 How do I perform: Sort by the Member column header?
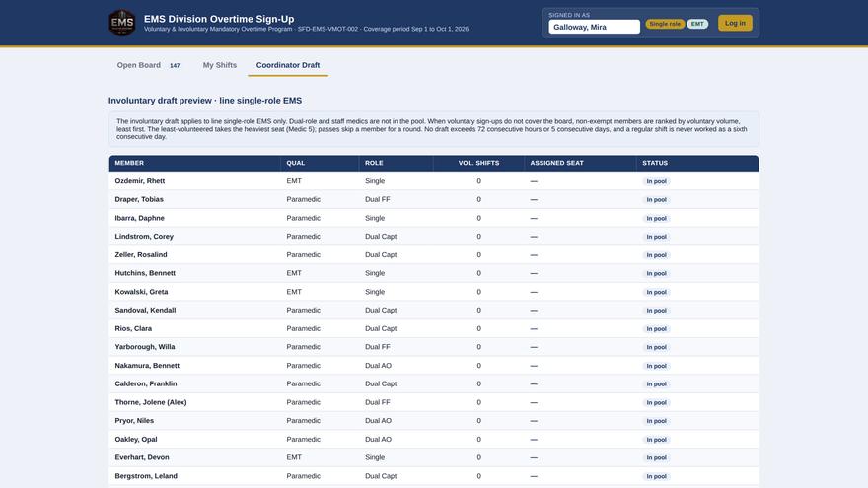tap(129, 163)
